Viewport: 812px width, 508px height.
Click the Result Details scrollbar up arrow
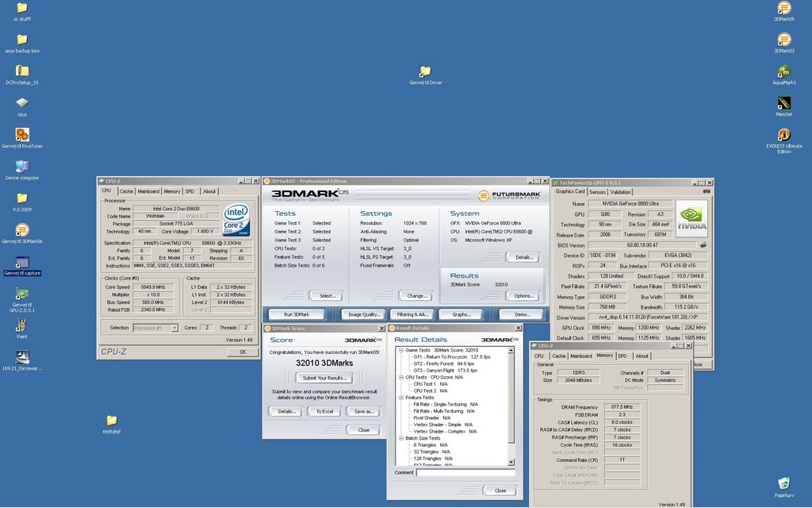click(511, 350)
